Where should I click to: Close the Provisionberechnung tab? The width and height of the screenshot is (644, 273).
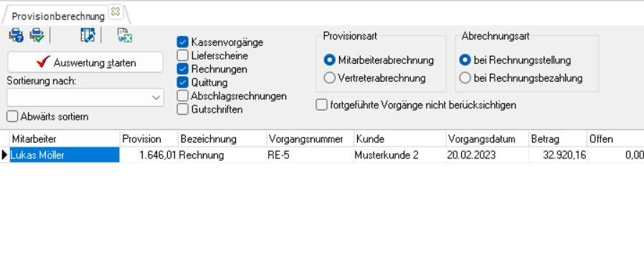pos(116,12)
